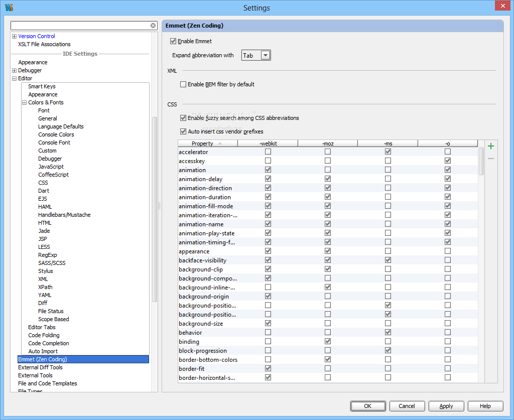514x420 pixels.
Task: Open External Tools settings
Action: pyautogui.click(x=36, y=375)
